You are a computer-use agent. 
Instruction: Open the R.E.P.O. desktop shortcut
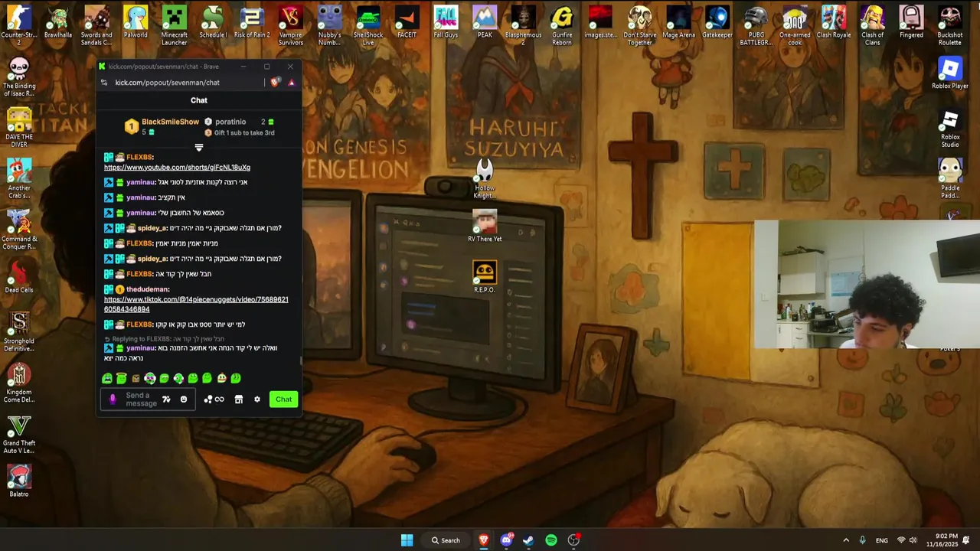click(485, 277)
